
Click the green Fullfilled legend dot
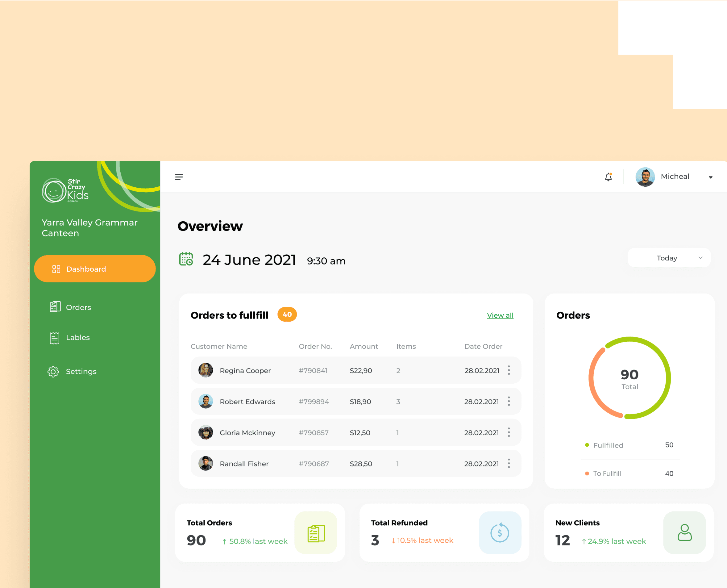pos(587,445)
